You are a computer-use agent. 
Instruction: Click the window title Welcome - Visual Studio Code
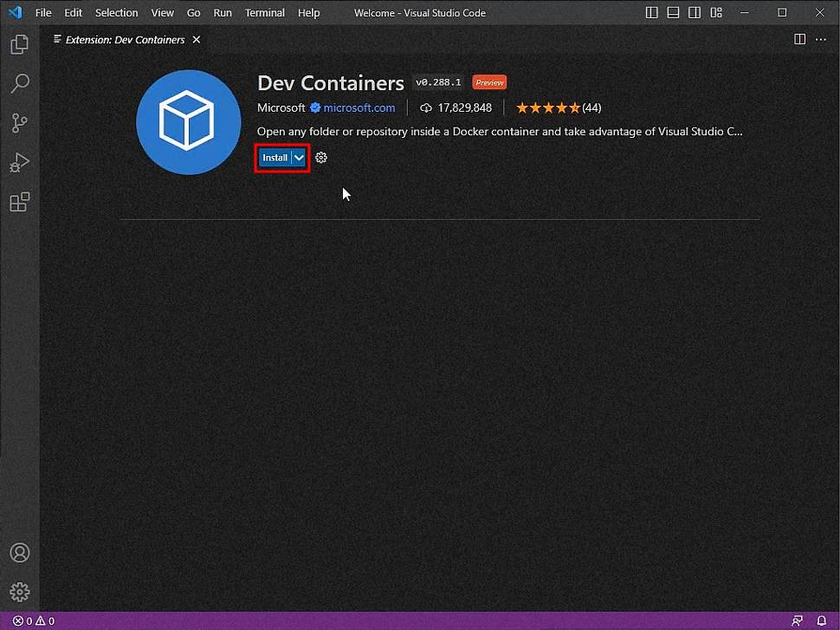pos(419,12)
